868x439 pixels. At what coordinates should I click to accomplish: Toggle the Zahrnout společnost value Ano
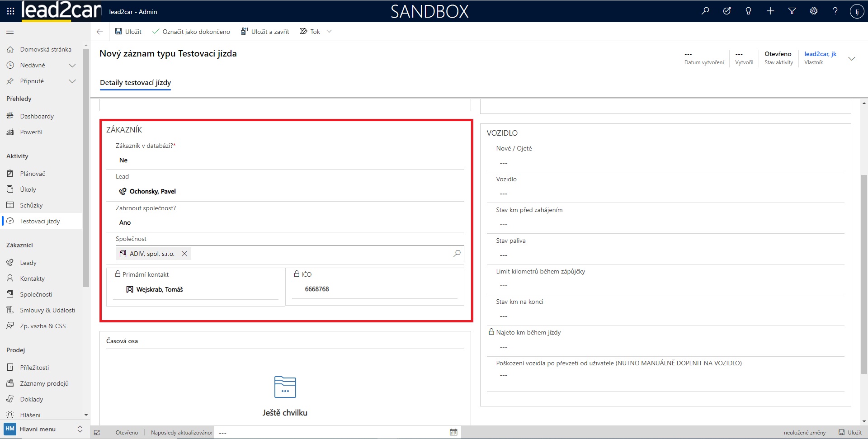point(125,222)
